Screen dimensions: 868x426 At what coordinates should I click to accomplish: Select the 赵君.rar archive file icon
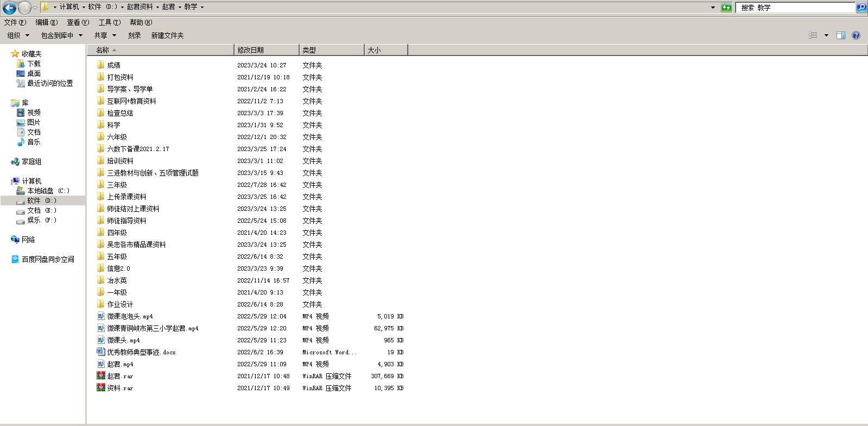pos(101,376)
